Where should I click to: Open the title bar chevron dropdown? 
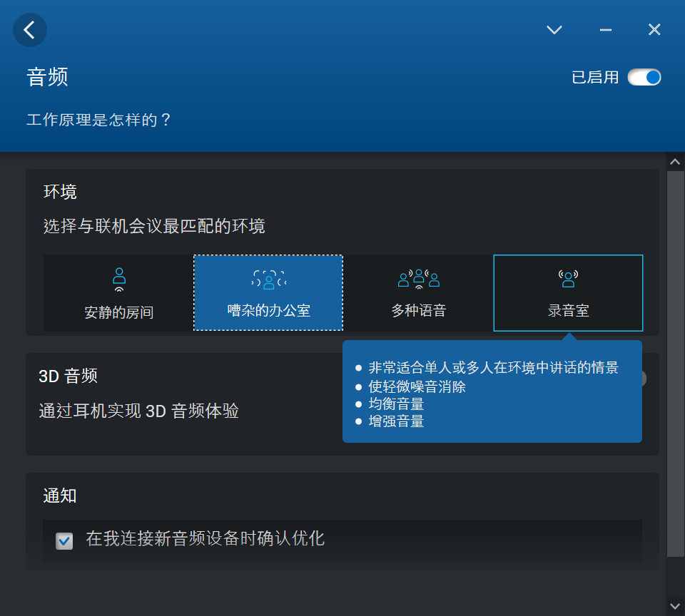click(x=554, y=30)
